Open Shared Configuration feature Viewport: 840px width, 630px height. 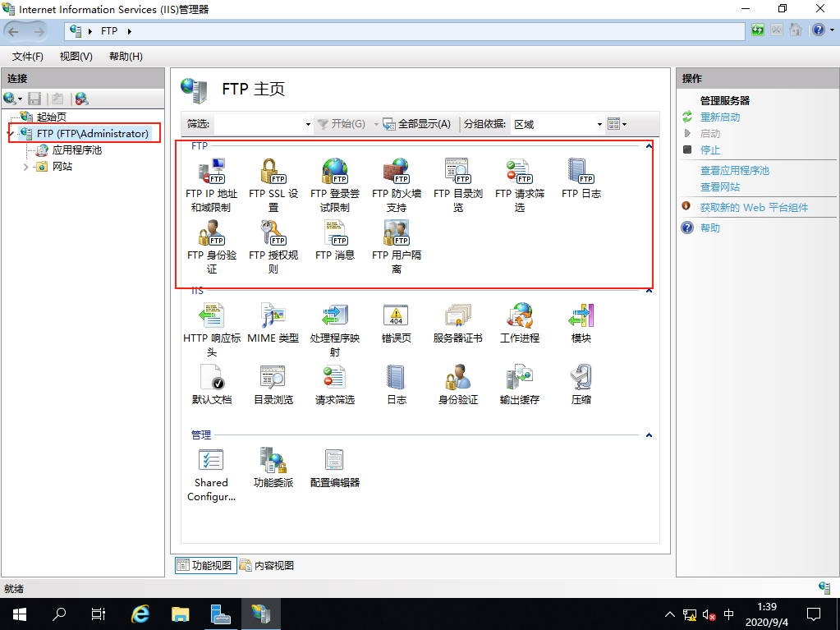click(212, 475)
